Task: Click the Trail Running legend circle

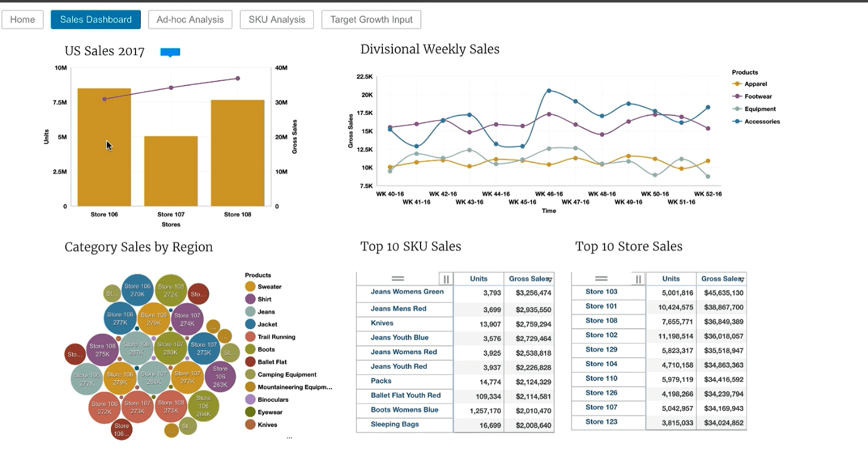Action: click(250, 337)
